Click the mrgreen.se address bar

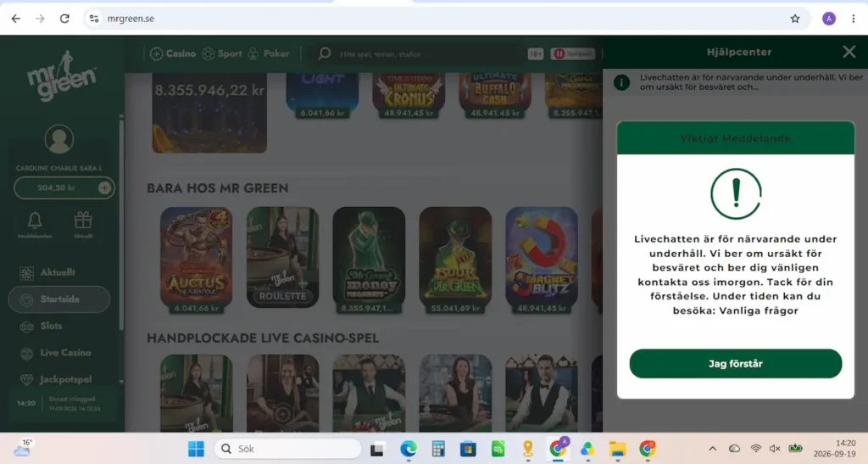click(x=446, y=19)
